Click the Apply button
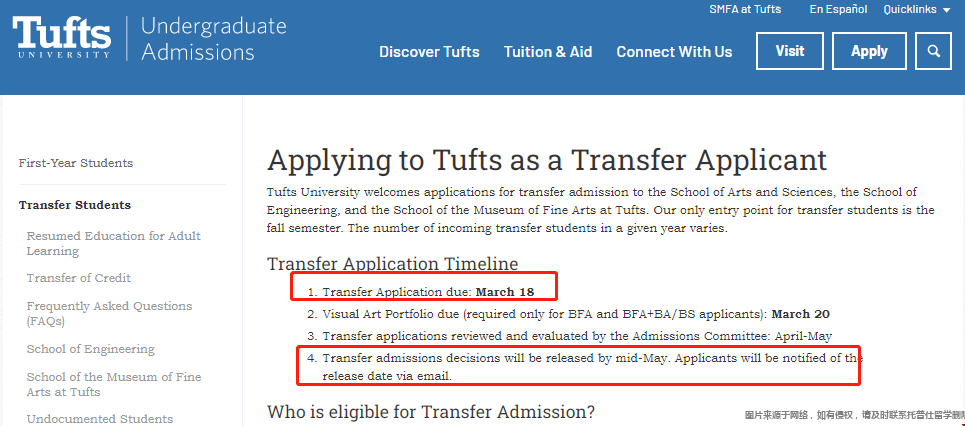The image size is (965, 426). (x=869, y=51)
